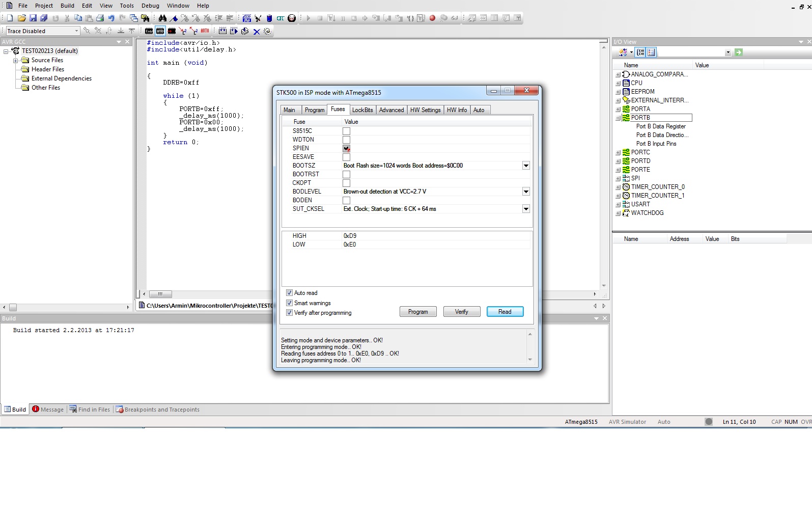The image size is (812, 515).
Task: Click the Build active configuration icon
Action: coord(222,31)
